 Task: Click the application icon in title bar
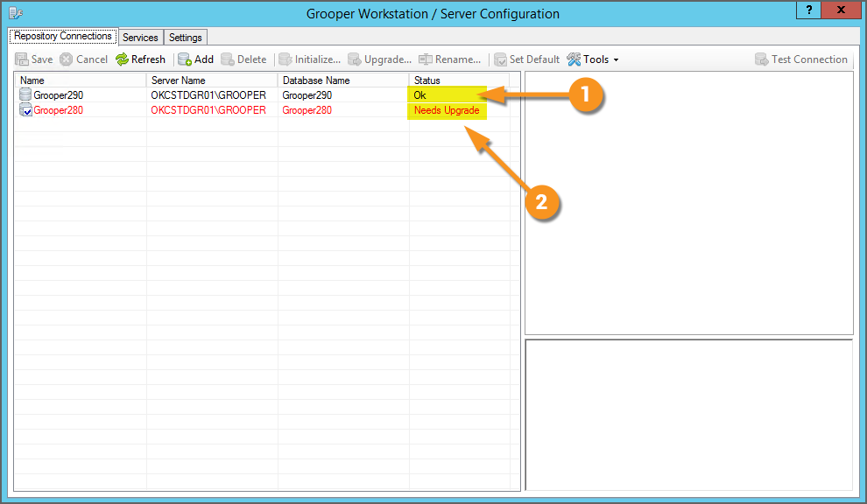(16, 12)
